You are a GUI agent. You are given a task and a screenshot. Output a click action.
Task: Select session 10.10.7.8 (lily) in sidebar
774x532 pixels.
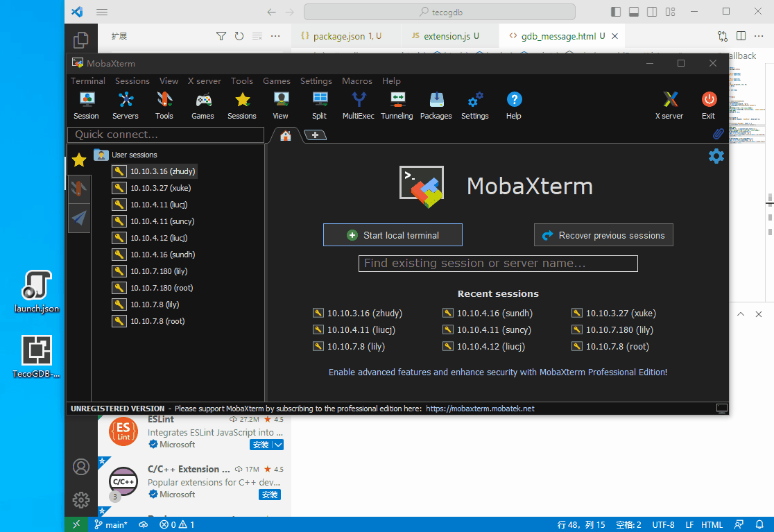pyautogui.click(x=146, y=304)
